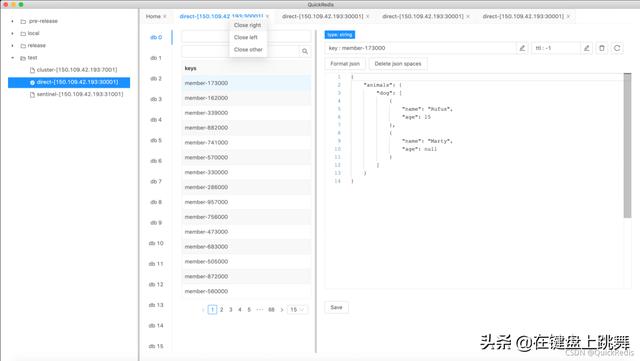Image resolution: width=640 pixels, height=361 pixels.
Task: Expand the pre-release folder arrow
Action: click(x=12, y=21)
